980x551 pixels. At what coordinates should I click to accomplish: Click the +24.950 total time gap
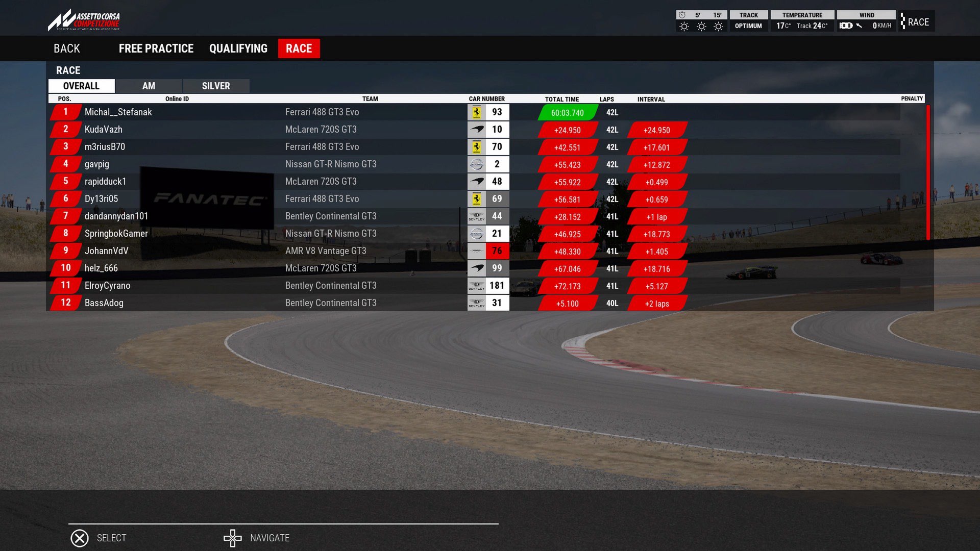tap(568, 130)
